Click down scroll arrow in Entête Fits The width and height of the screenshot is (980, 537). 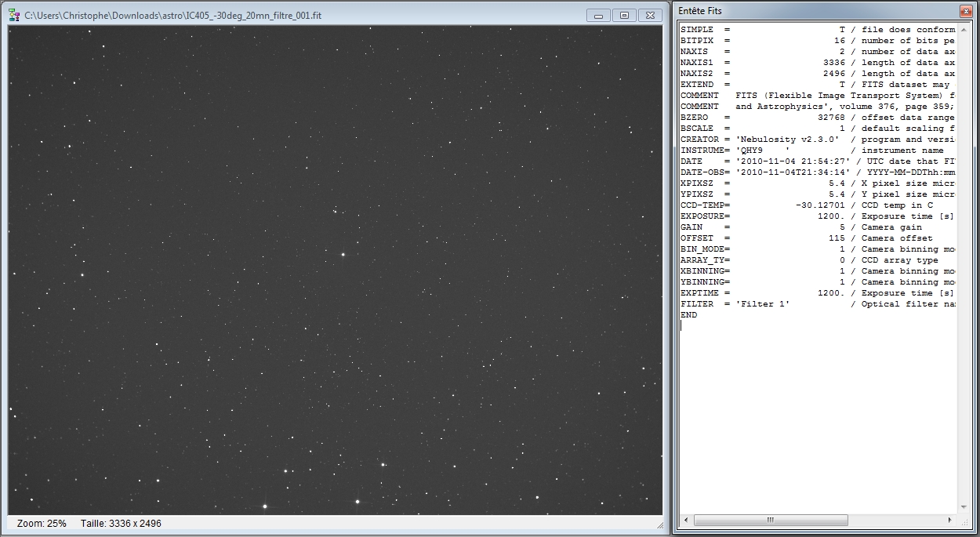[964, 508]
